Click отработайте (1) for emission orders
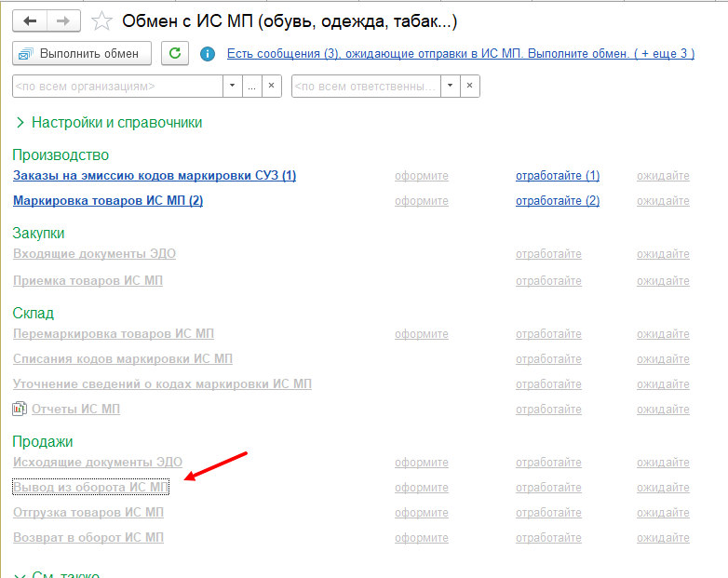This screenshot has height=578, width=728. [558, 176]
